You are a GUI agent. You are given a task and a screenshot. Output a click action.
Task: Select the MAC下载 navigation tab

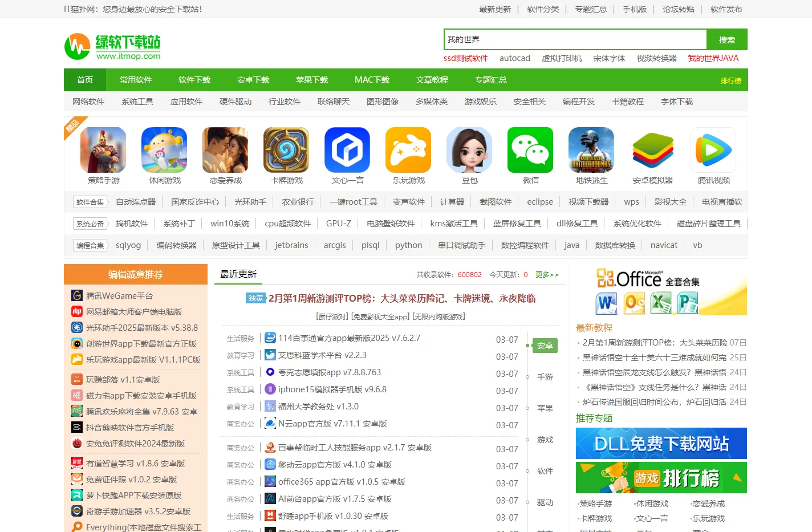click(372, 80)
